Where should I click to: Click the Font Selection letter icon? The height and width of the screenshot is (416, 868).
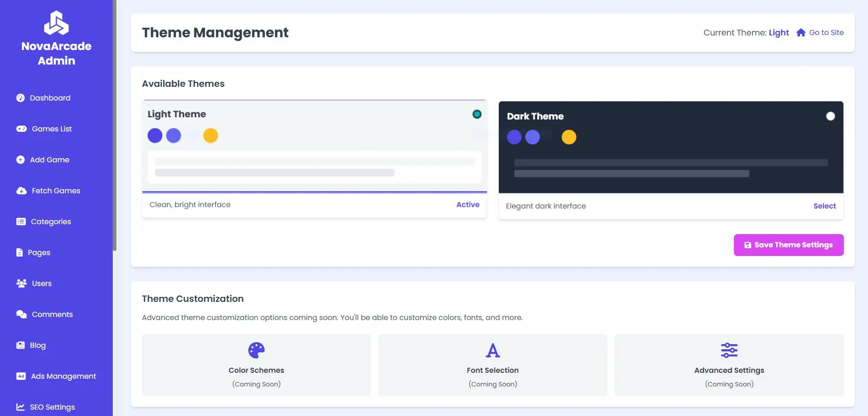click(492, 350)
